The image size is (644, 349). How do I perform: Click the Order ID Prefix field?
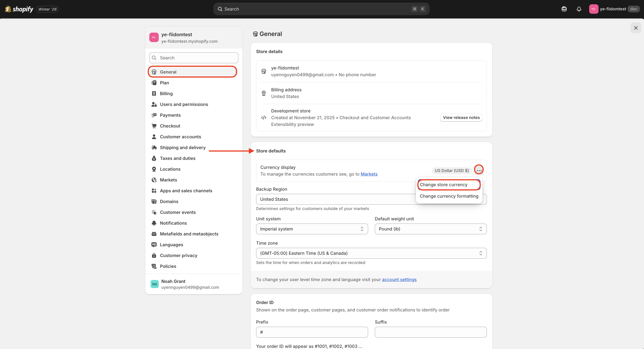tap(312, 332)
